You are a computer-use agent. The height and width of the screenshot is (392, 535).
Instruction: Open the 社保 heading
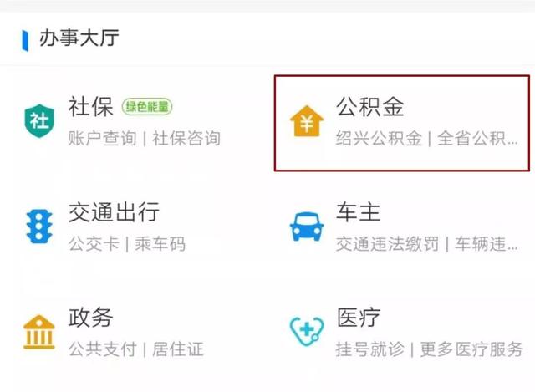[91, 107]
